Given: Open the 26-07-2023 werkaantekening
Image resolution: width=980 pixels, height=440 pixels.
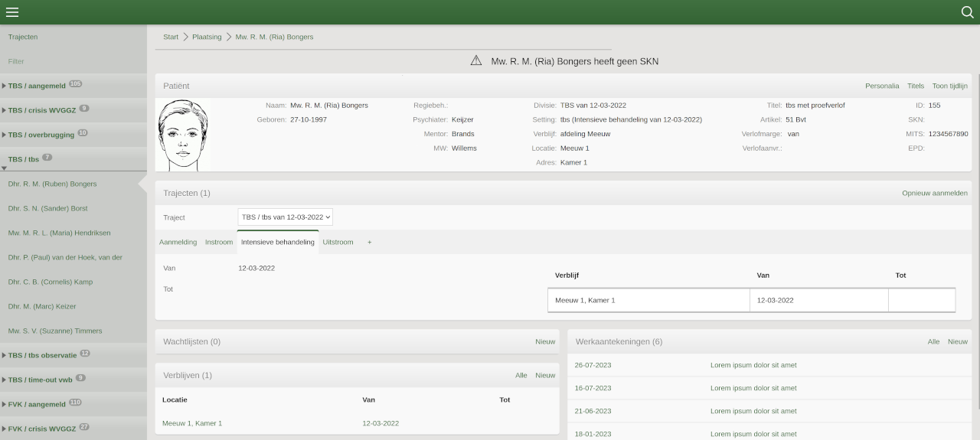Looking at the screenshot, I should point(593,366).
